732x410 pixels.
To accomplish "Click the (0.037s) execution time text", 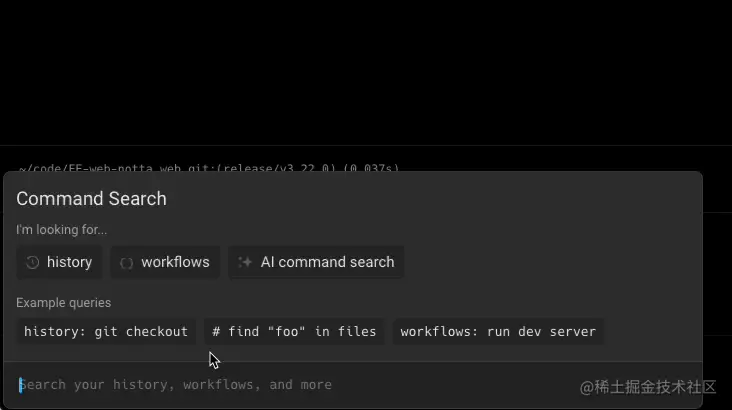I will tap(371, 168).
